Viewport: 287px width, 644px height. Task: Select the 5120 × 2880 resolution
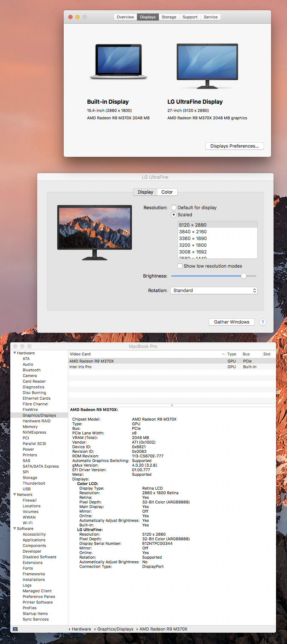pyautogui.click(x=217, y=225)
